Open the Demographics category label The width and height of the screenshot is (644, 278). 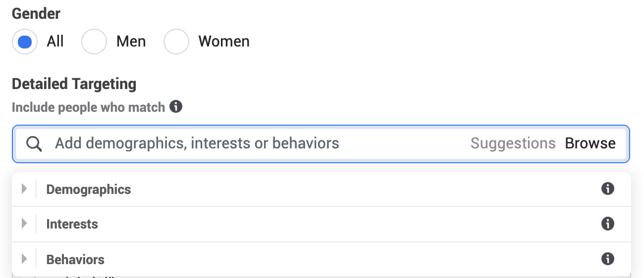pos(89,189)
